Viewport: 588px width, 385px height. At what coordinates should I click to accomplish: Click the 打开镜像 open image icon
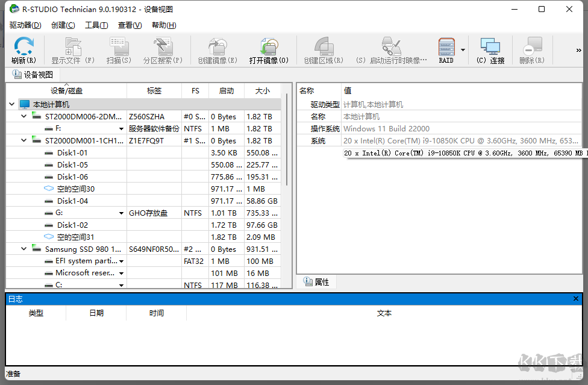pyautogui.click(x=269, y=49)
